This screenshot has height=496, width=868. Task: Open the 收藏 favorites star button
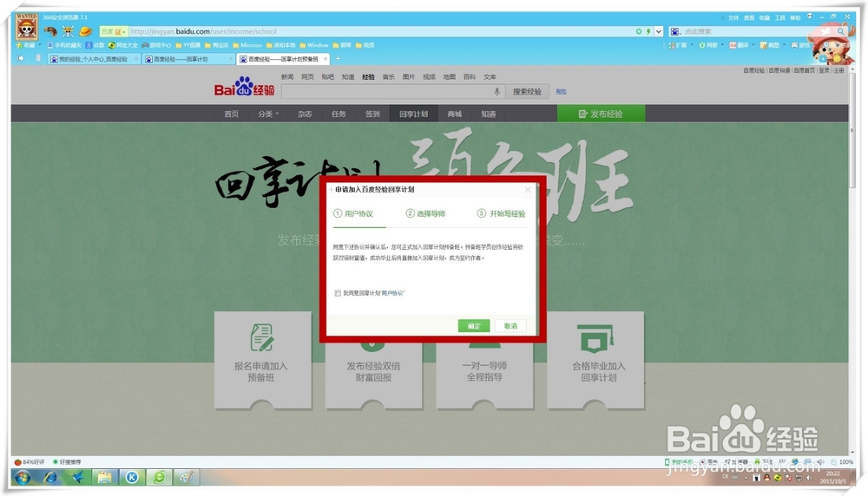[x=28, y=45]
